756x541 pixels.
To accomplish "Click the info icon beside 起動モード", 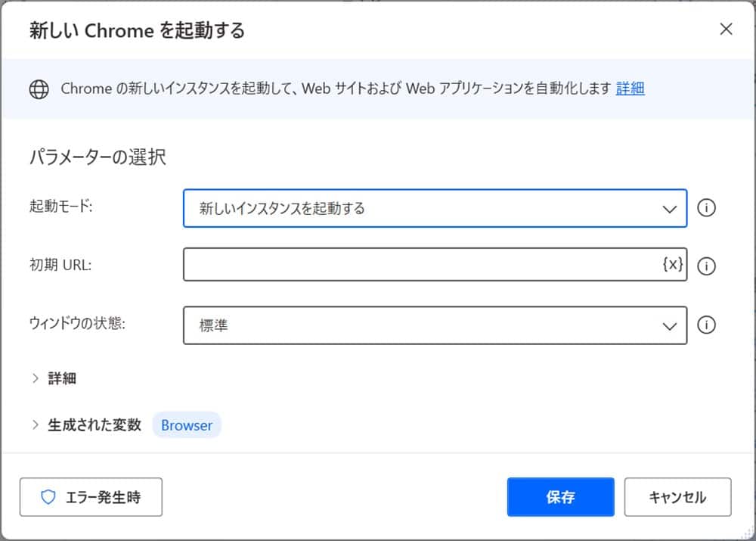I will (x=706, y=208).
